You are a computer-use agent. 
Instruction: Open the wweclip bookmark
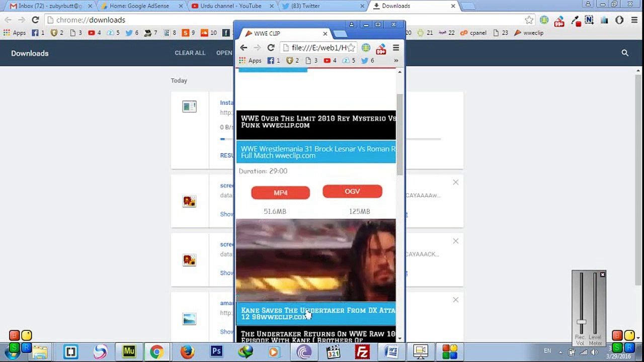point(529,33)
